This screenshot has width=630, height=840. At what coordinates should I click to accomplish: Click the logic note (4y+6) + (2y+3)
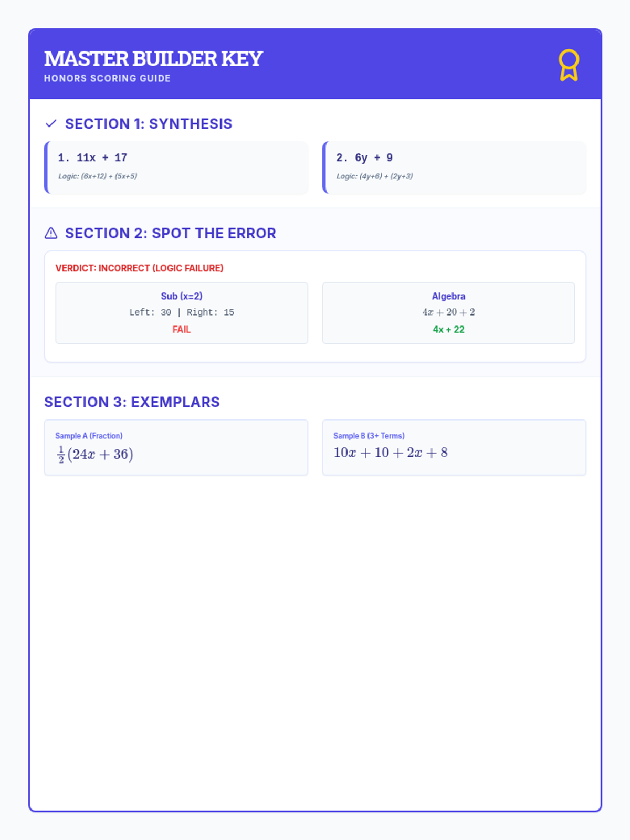coord(374,176)
